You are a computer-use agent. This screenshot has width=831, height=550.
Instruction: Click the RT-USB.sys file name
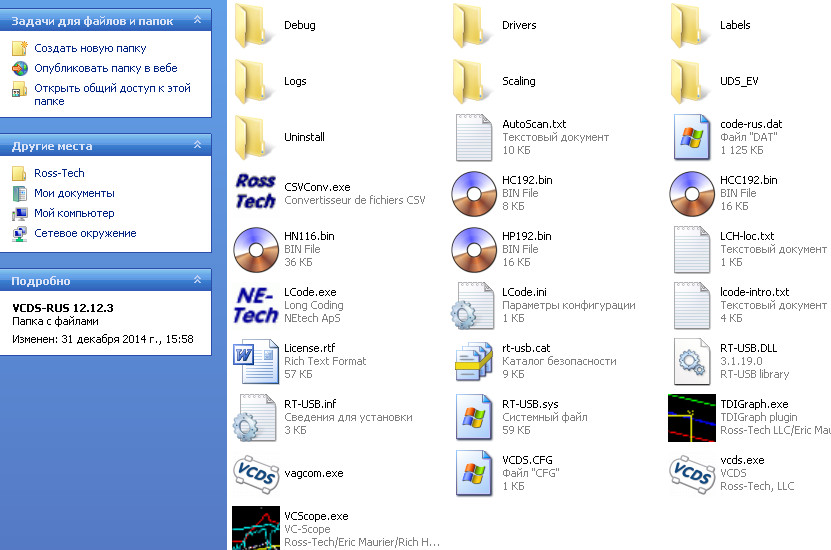(530, 404)
